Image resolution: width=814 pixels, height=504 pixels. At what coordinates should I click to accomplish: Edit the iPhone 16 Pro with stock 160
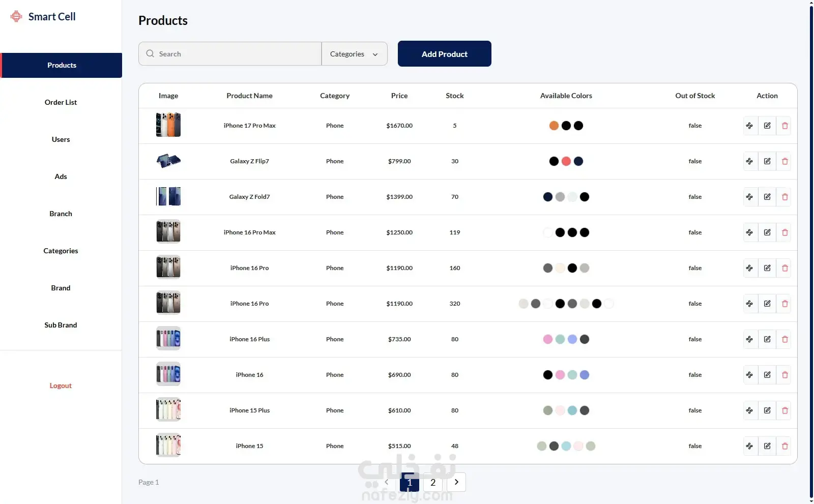click(x=767, y=268)
